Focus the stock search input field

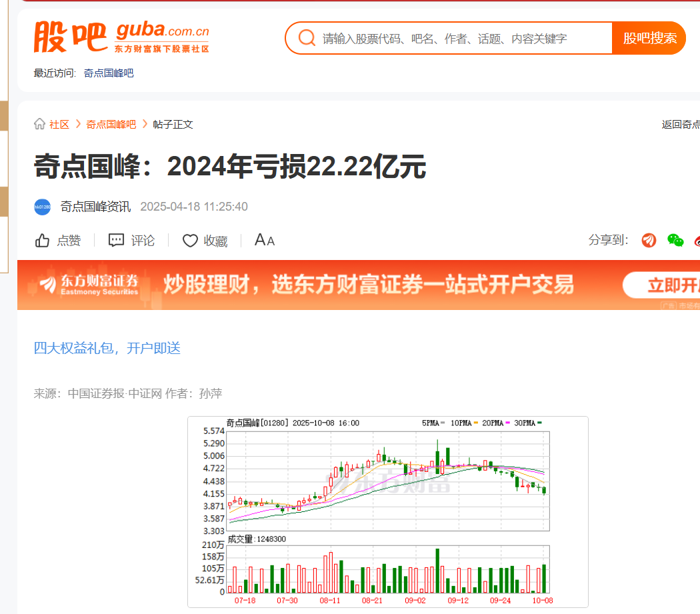[x=460, y=39]
